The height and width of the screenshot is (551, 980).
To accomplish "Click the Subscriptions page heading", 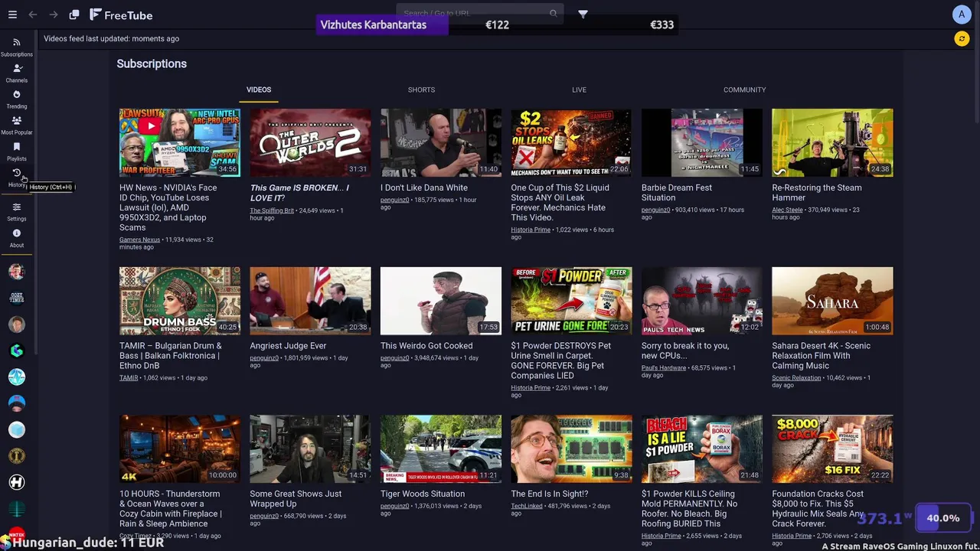I will click(152, 64).
